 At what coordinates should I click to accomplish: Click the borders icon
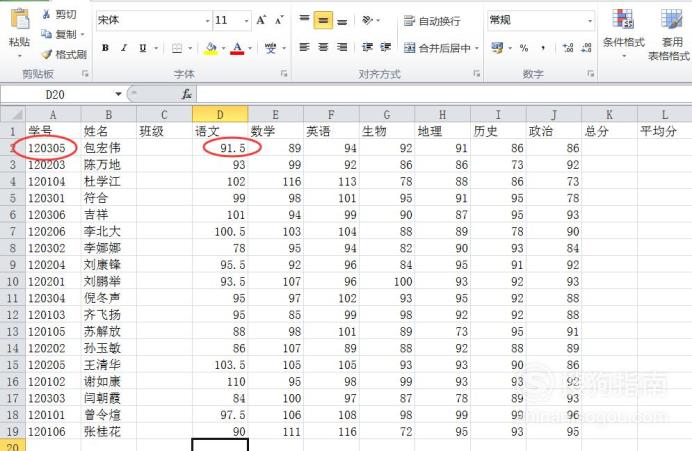coord(177,48)
